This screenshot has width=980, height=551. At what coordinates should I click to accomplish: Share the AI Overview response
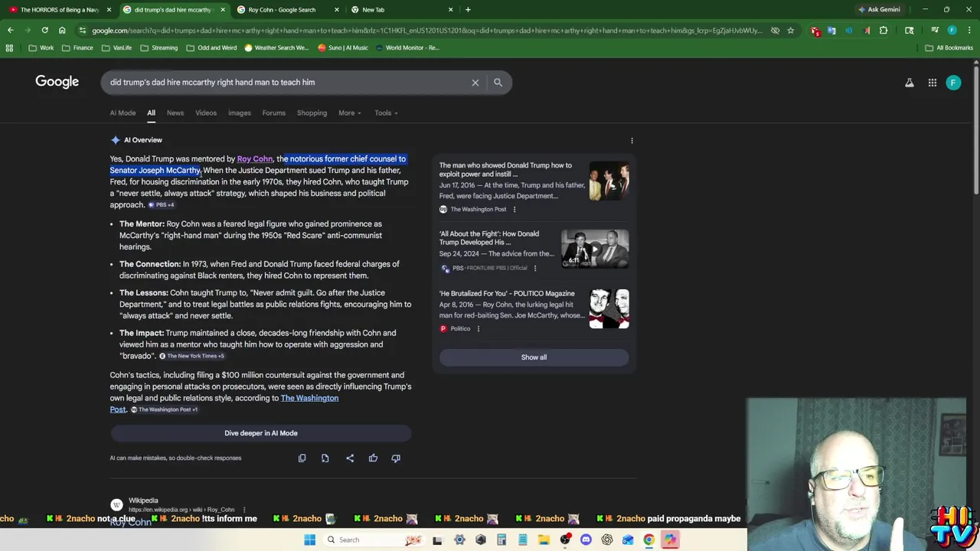tap(350, 458)
